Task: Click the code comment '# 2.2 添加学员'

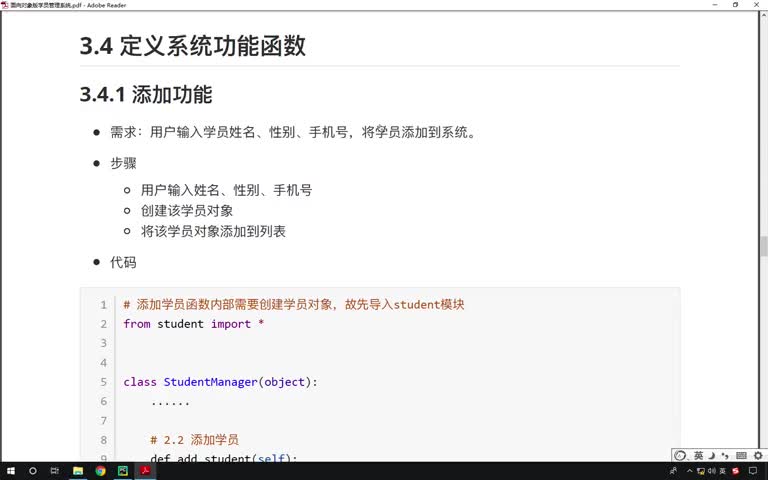Action: [194, 440]
